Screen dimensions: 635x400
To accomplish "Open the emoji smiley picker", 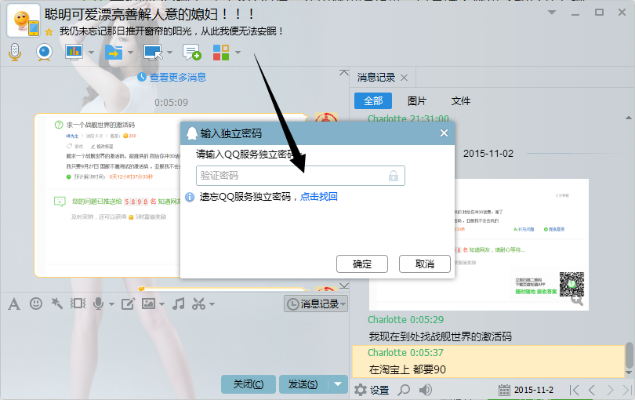I will coord(36,304).
